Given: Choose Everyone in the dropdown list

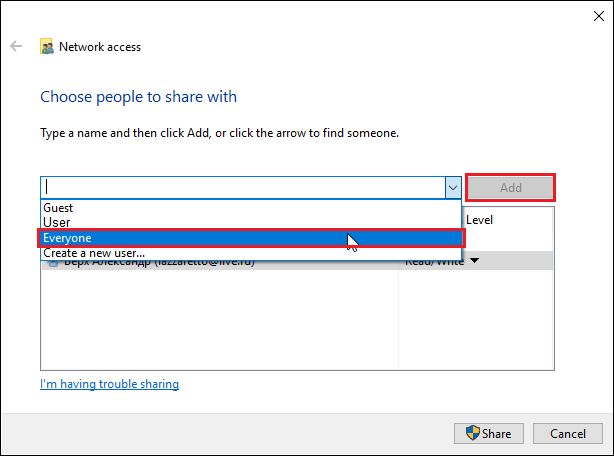Looking at the screenshot, I should [x=68, y=238].
